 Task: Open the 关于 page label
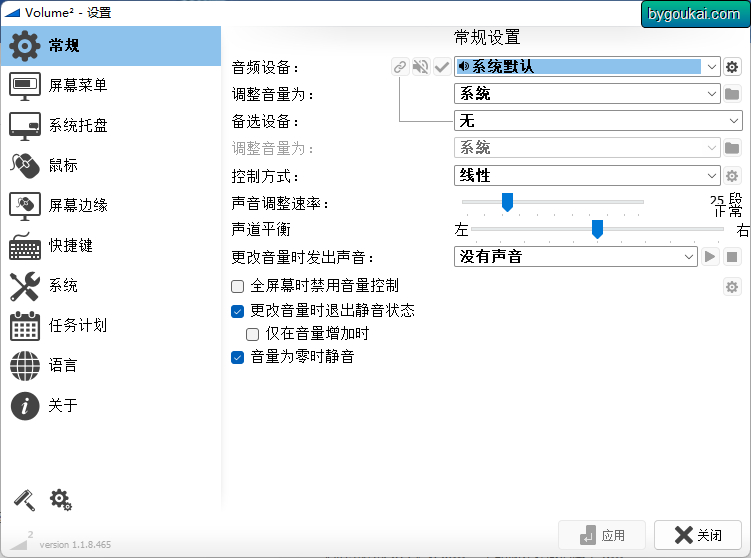tap(63, 406)
